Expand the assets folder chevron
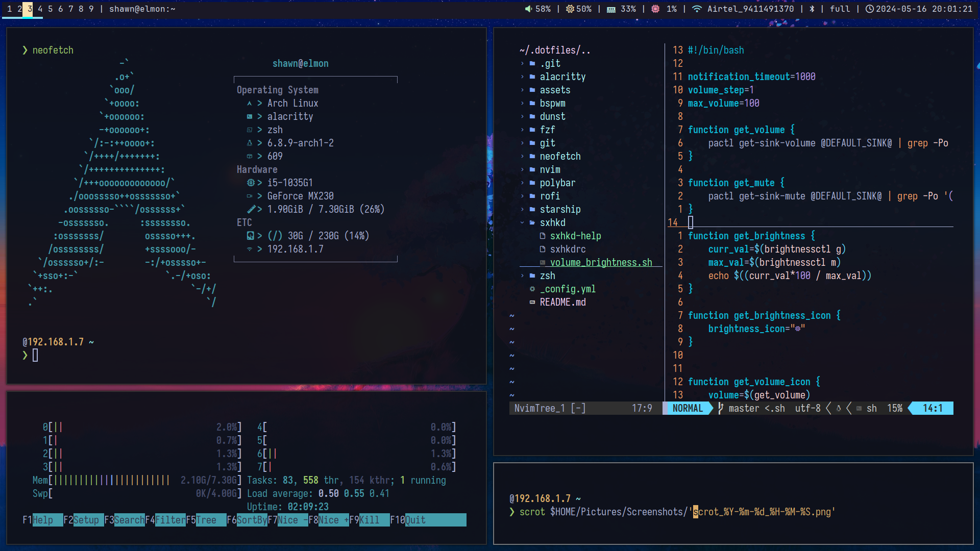This screenshot has width=980, height=551. [x=522, y=90]
